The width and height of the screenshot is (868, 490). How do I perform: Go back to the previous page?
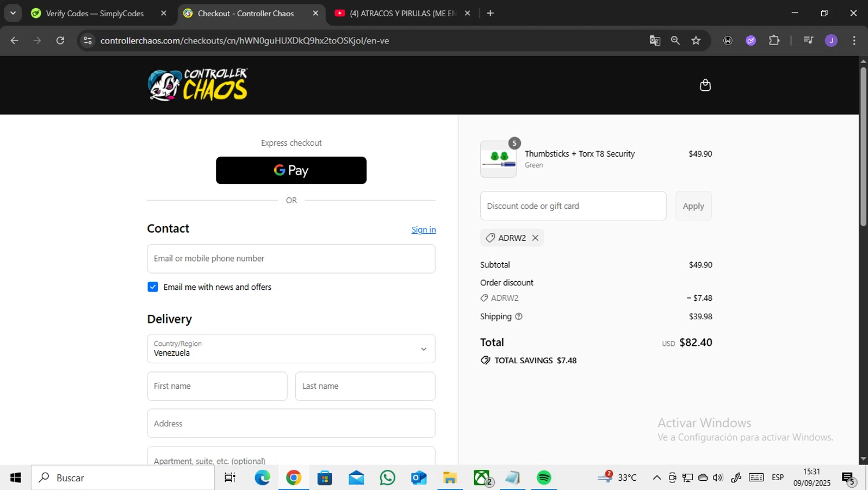tap(14, 40)
